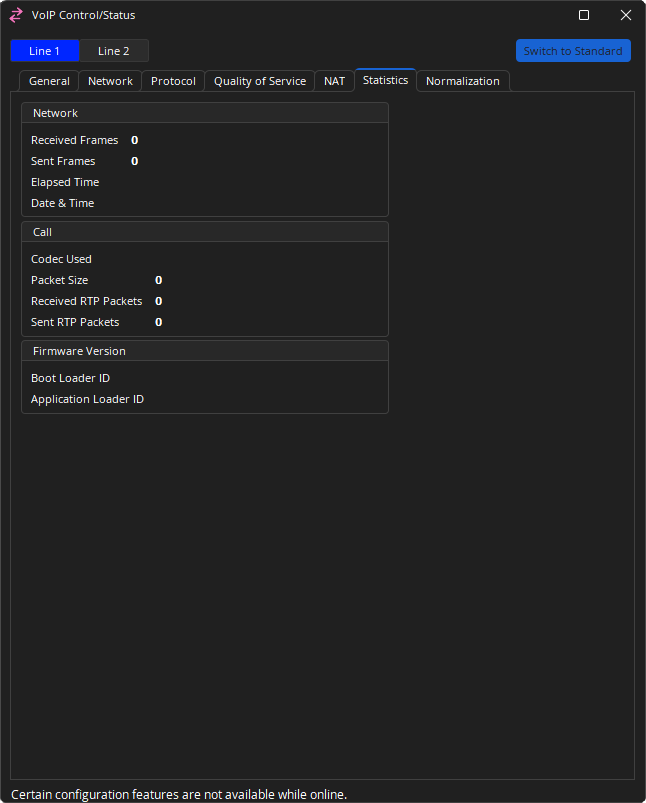Open the General tab
The width and height of the screenshot is (646, 803).
[x=49, y=81]
